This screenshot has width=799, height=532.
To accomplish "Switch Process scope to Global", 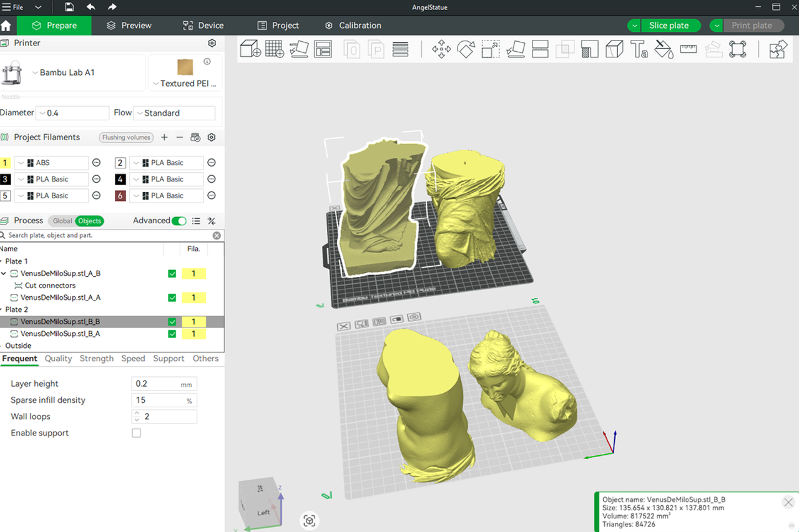I will click(x=62, y=221).
